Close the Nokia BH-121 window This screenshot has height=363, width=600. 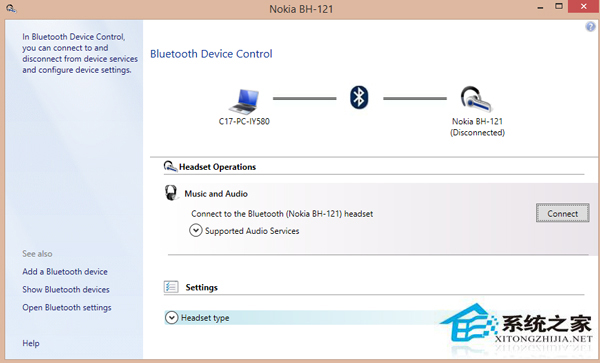point(584,7)
